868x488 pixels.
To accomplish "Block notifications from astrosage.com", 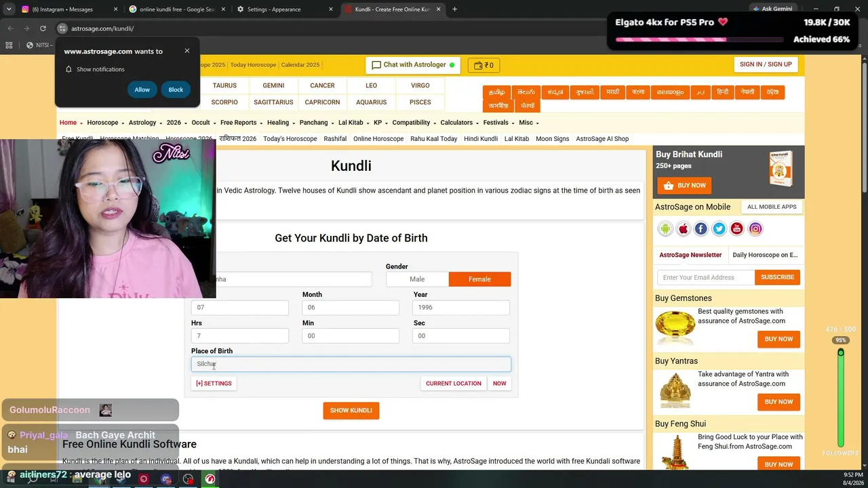I will [176, 89].
